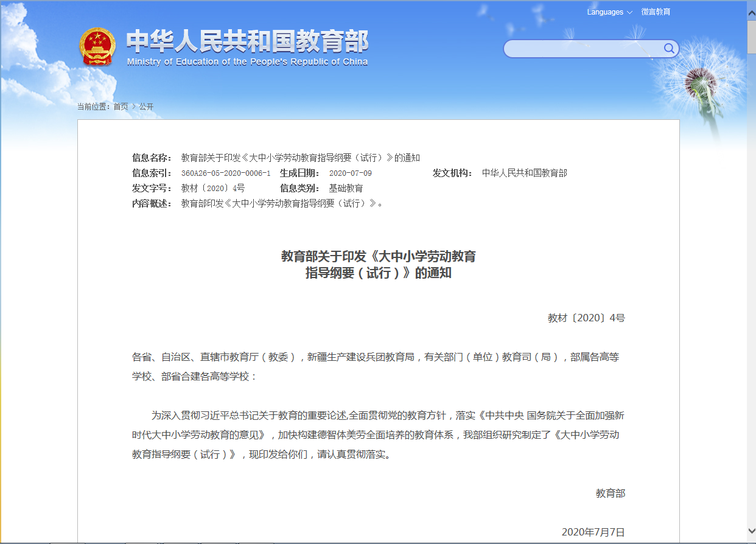The width and height of the screenshot is (756, 544).
Task: Click the scrollbar down arrow
Action: point(751,531)
